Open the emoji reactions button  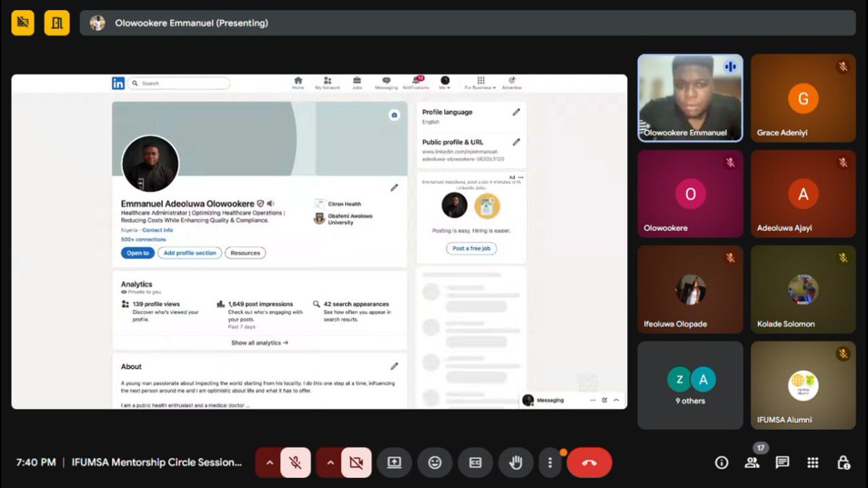point(435,463)
